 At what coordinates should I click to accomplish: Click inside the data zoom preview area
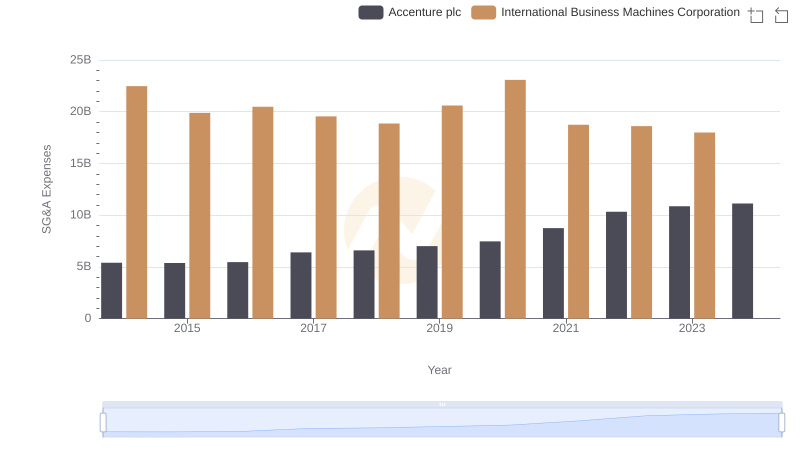tap(442, 423)
